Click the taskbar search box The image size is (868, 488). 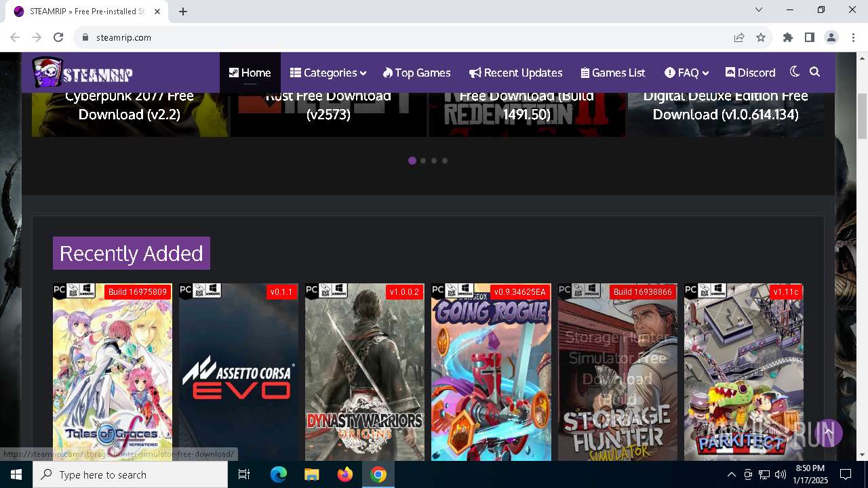pyautogui.click(x=130, y=474)
